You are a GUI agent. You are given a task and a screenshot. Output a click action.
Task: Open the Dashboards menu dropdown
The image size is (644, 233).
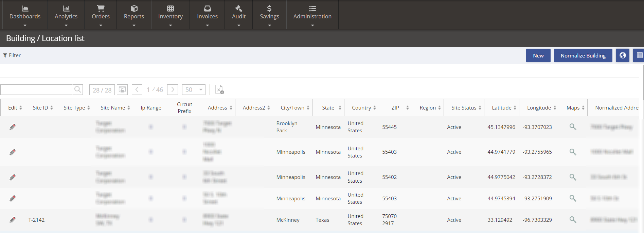click(x=25, y=16)
